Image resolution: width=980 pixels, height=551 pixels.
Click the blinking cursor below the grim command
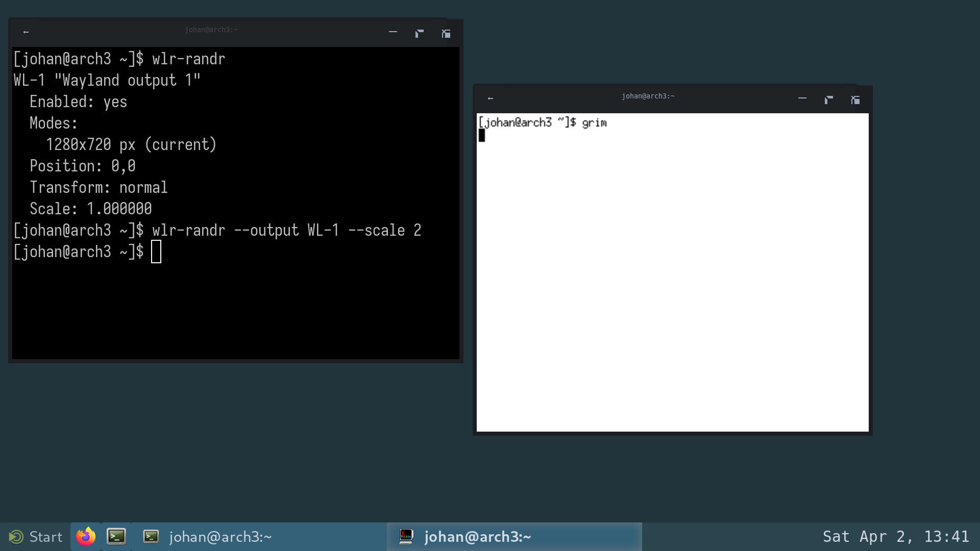[482, 135]
